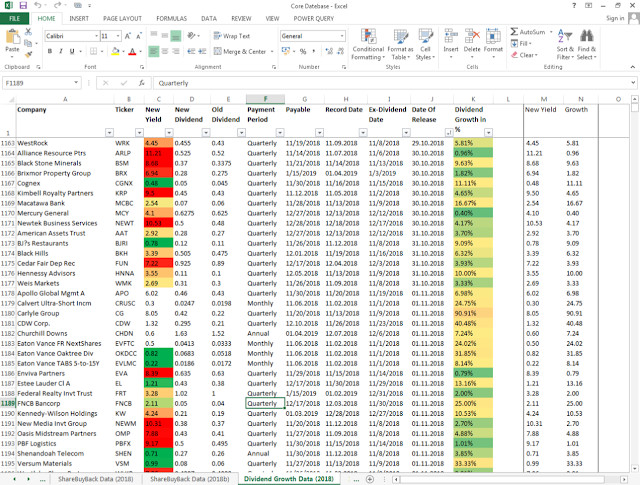Image resolution: width=640 pixels, height=485 pixels.
Task: Click AutoSum button
Action: click(x=528, y=32)
